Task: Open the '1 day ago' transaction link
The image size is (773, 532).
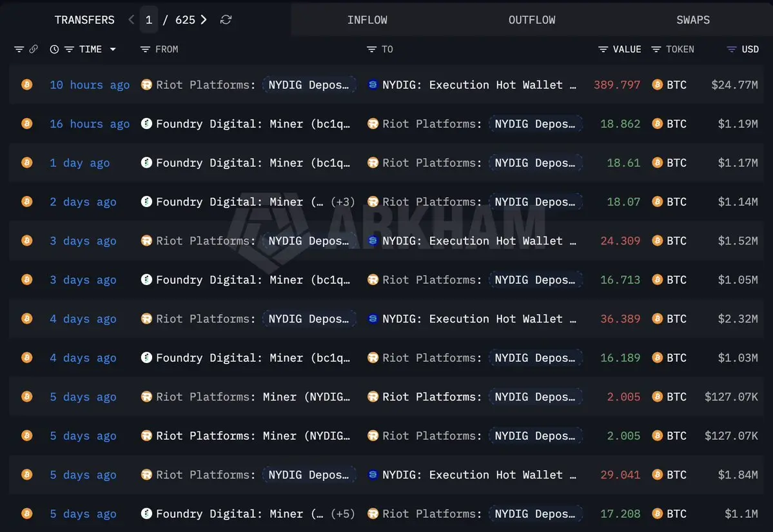Action: (x=80, y=163)
